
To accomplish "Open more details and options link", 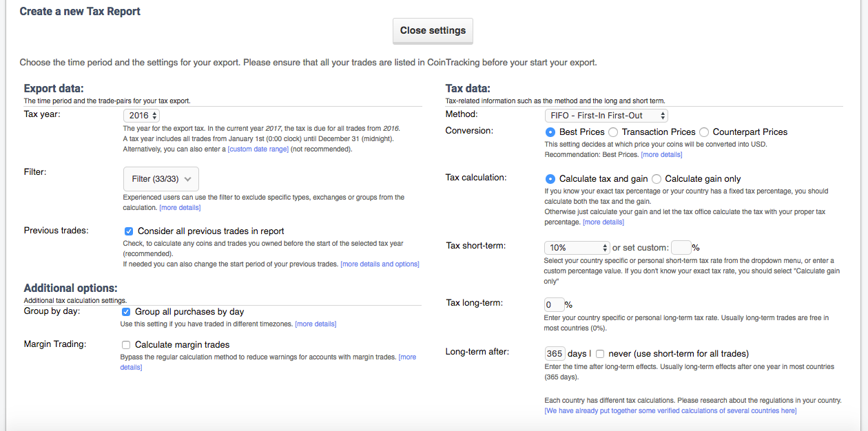I will [380, 264].
